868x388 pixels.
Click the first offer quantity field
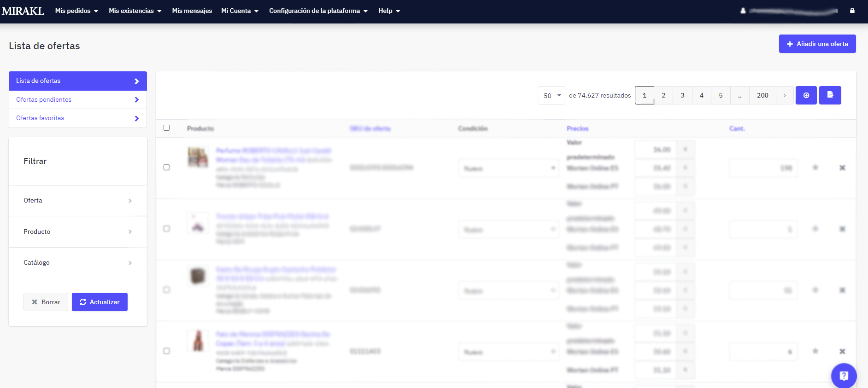pos(763,168)
